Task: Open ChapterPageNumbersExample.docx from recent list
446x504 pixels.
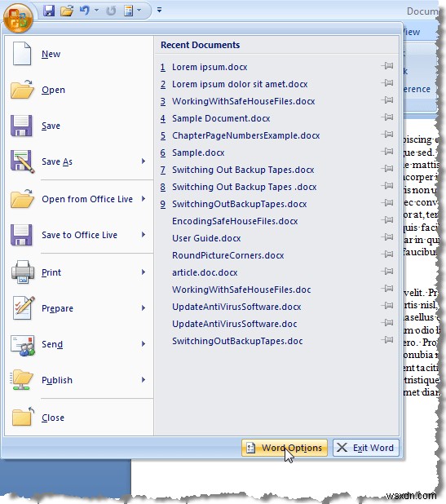Action: pyautogui.click(x=245, y=135)
